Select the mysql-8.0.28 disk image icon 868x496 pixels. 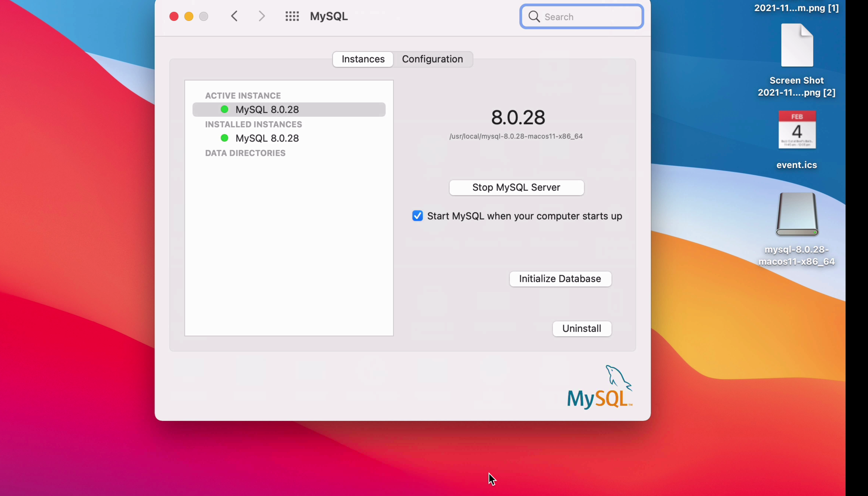pyautogui.click(x=797, y=215)
